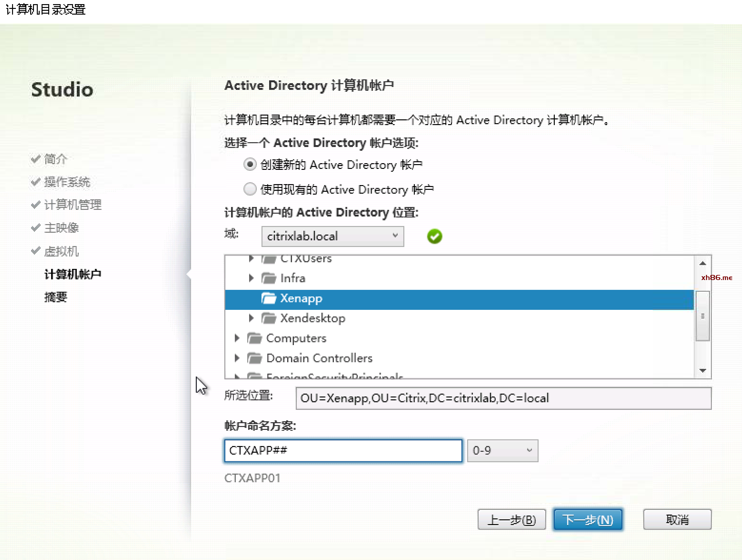Expand the Xendesktop tree node
Viewport: 742px width, 560px height.
251,318
